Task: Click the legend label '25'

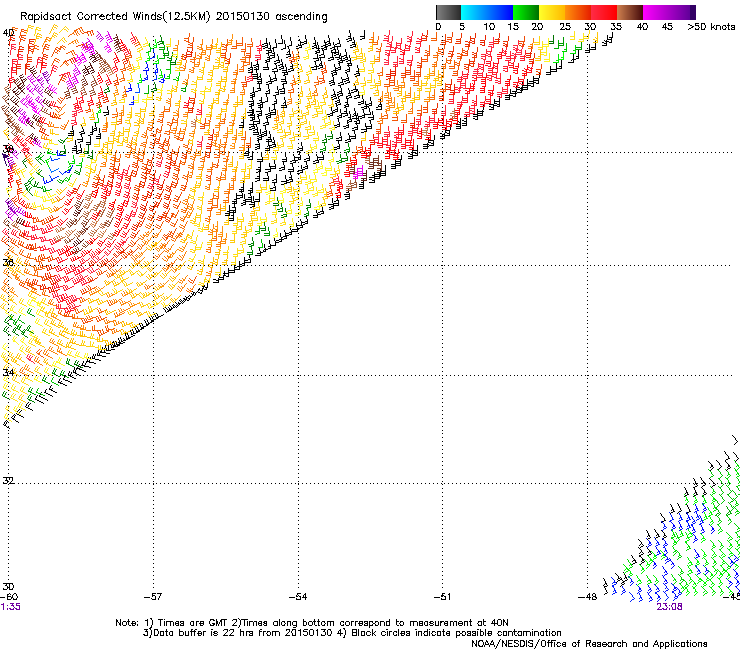Action: coord(565,27)
